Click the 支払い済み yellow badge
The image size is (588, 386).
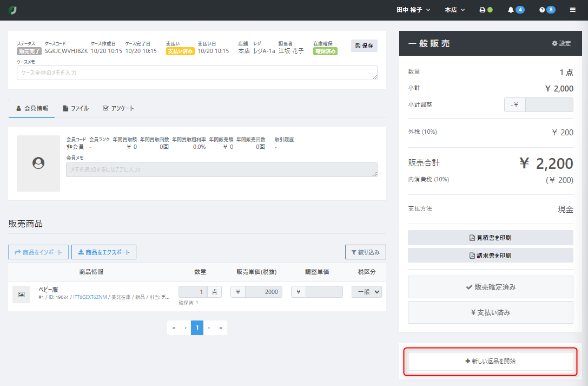pyautogui.click(x=180, y=51)
